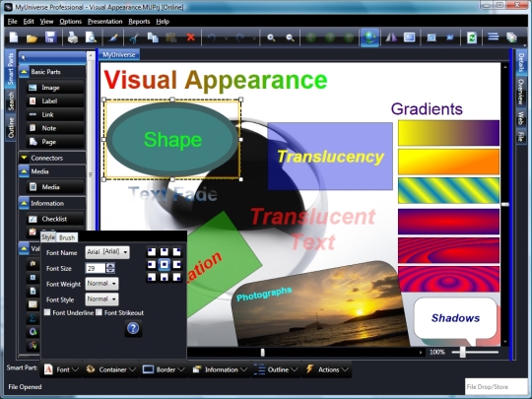Click the globe Online icon in toolbar
Screen dimensions: 532x399
click(x=369, y=37)
